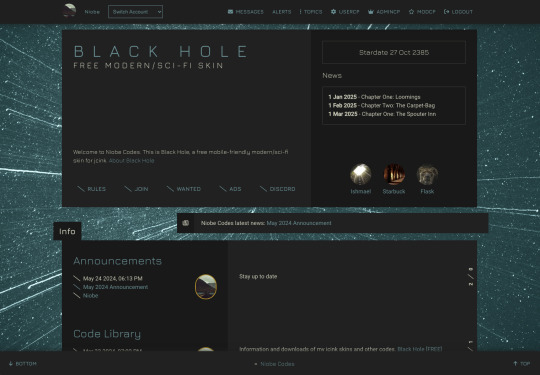Click the envelope icon beside Messages
The width and height of the screenshot is (540, 375).
click(x=230, y=12)
